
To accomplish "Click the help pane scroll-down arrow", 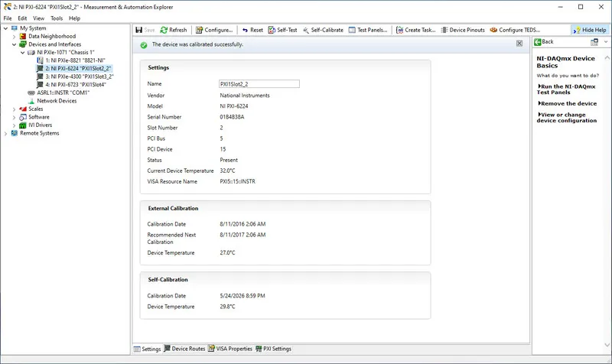I will 607,344.
